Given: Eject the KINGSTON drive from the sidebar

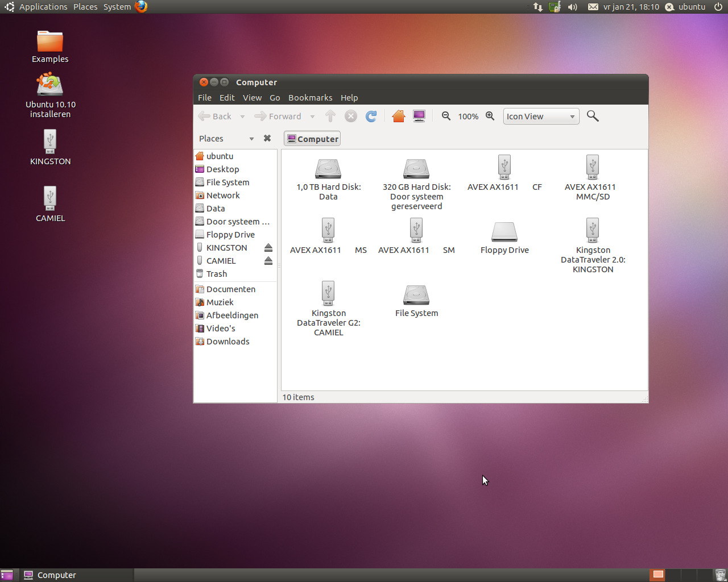Looking at the screenshot, I should point(267,247).
